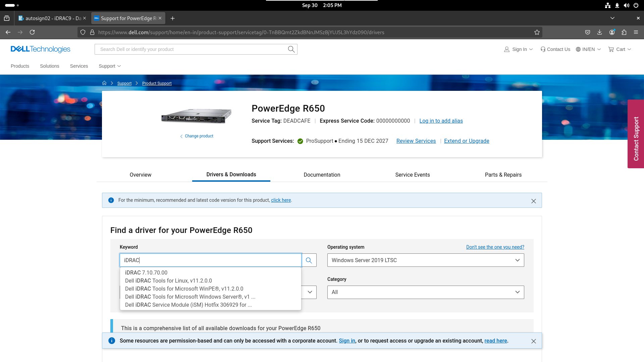Click the 'read here' link in bottom banner

pos(496,341)
